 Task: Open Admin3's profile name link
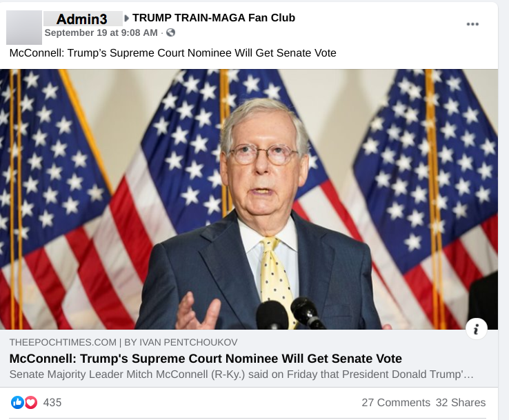(x=81, y=19)
